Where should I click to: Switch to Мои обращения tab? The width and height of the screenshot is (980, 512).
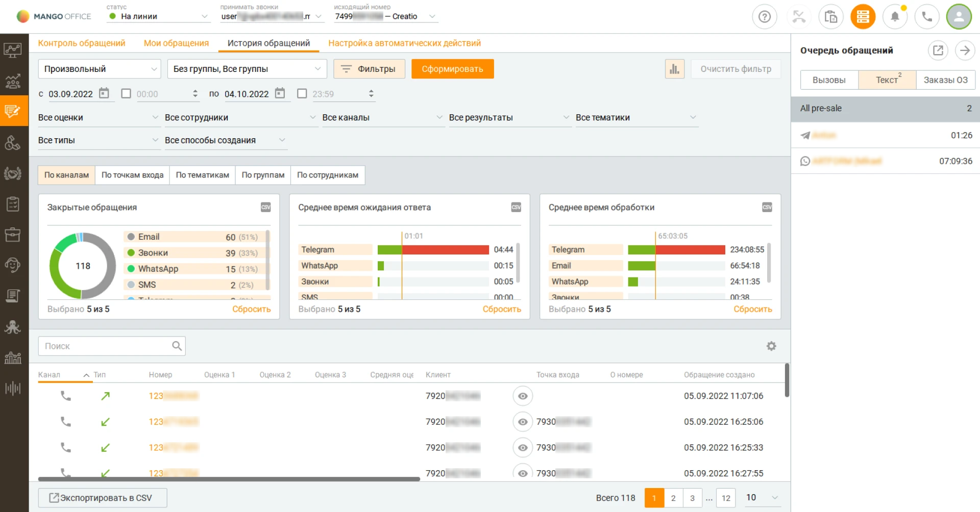[176, 43]
